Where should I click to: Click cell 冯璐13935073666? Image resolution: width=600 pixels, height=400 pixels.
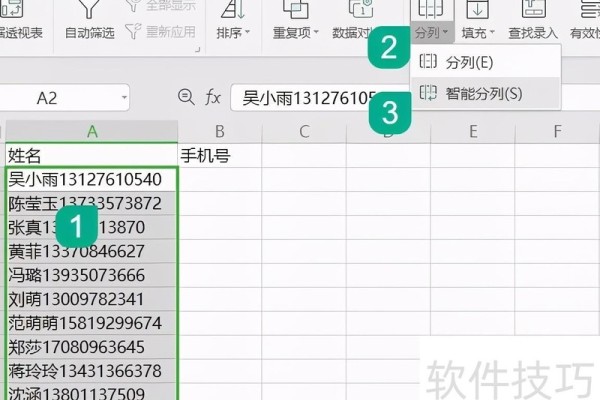pos(92,275)
